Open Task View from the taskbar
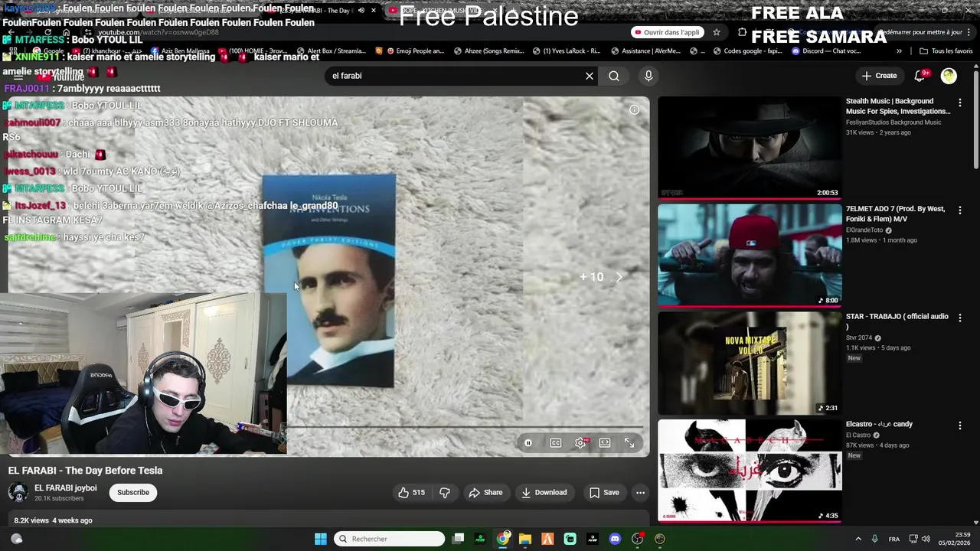 coord(458,539)
